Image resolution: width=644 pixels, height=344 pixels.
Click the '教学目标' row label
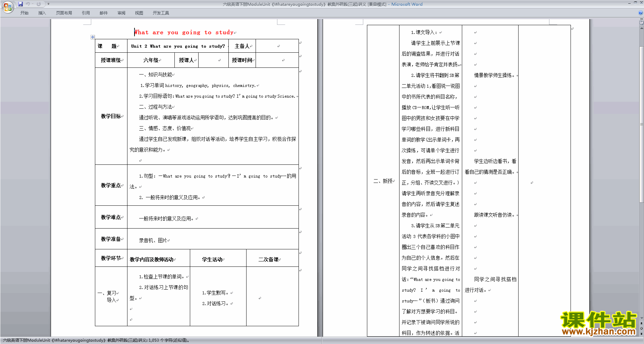pyautogui.click(x=111, y=116)
